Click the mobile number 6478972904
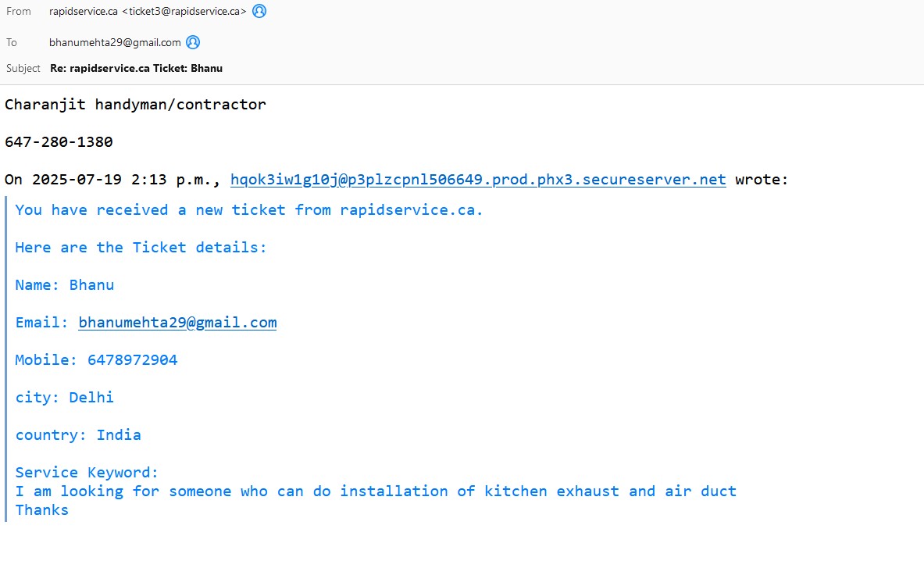Viewport: 924px width, 561px height. click(x=132, y=360)
